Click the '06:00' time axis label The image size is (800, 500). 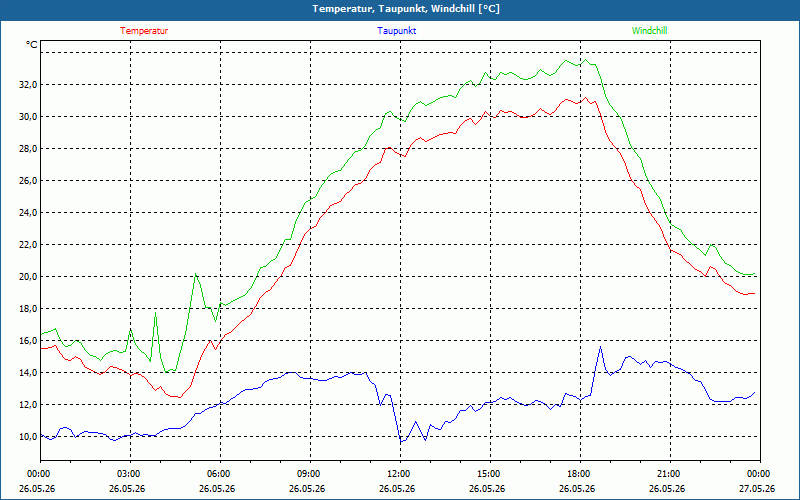[x=218, y=474]
